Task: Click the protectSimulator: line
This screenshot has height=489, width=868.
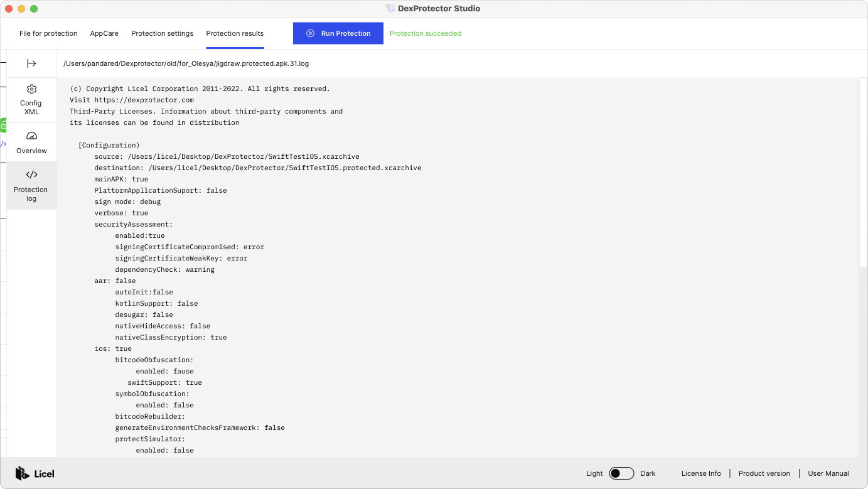Action: pos(150,439)
